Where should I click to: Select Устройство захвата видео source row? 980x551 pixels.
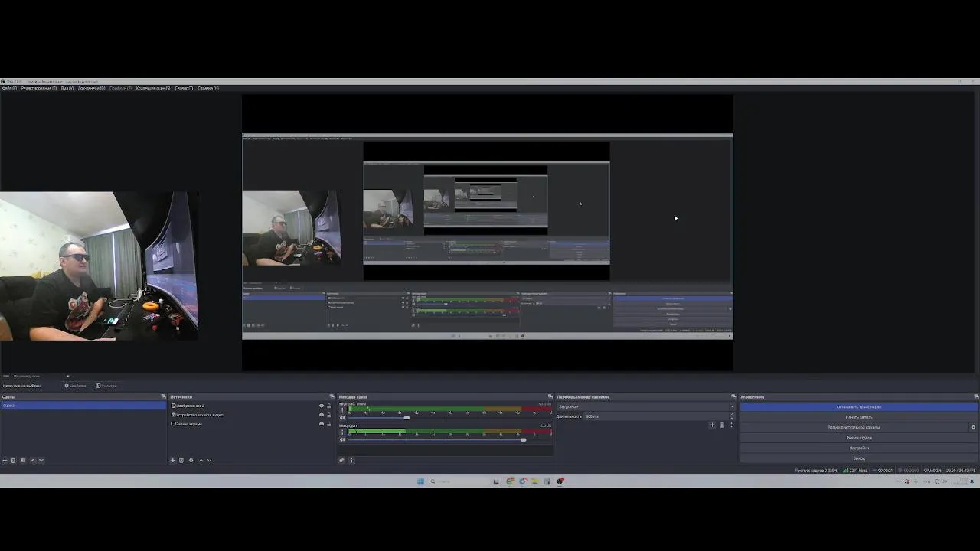[250, 415]
